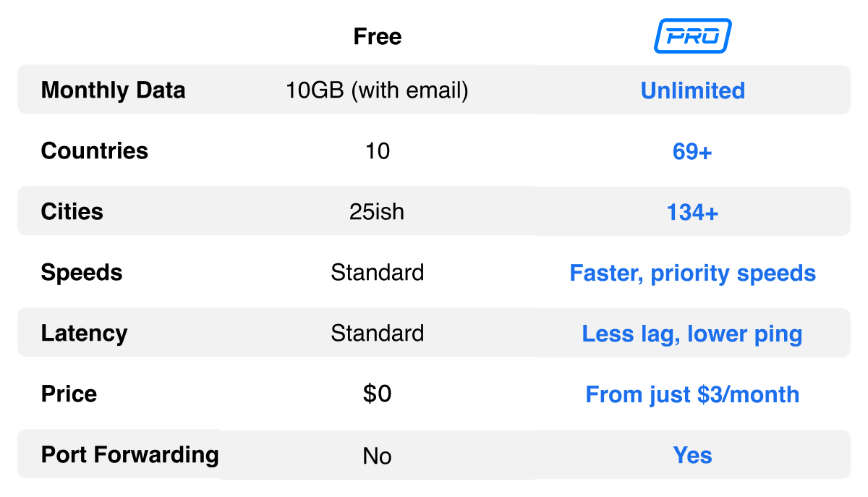Click the Countries row label

click(x=95, y=150)
